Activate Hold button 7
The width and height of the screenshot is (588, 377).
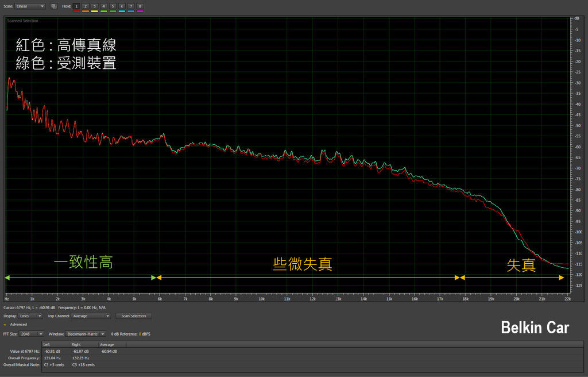click(x=131, y=6)
